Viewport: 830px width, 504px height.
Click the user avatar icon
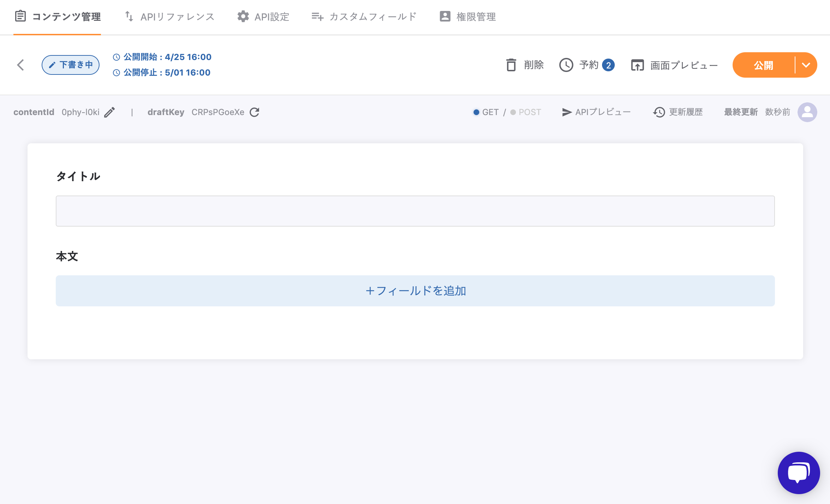tap(807, 112)
